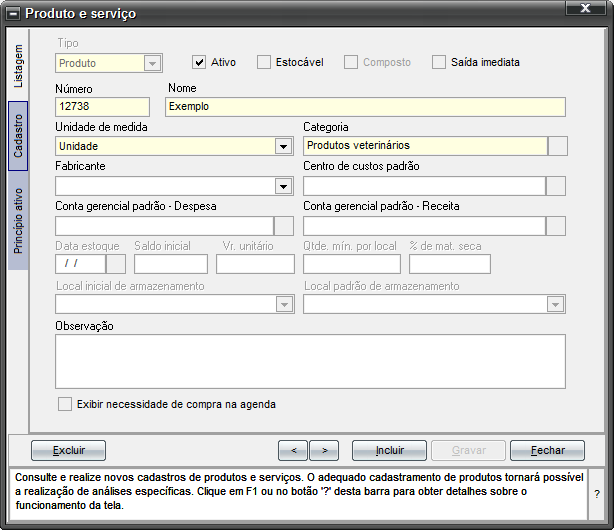Click the Qtde. mín. por local field
The image size is (614, 530).
(352, 264)
